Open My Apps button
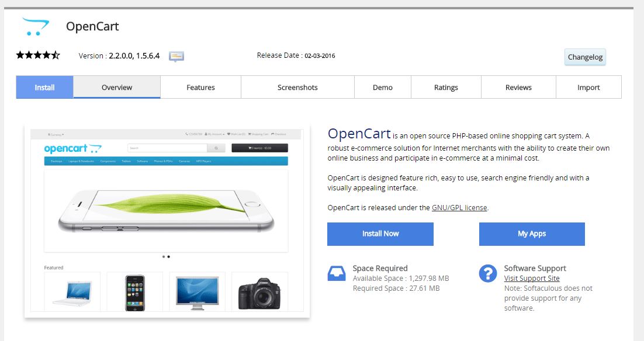The height and width of the screenshot is (341, 644). [532, 234]
